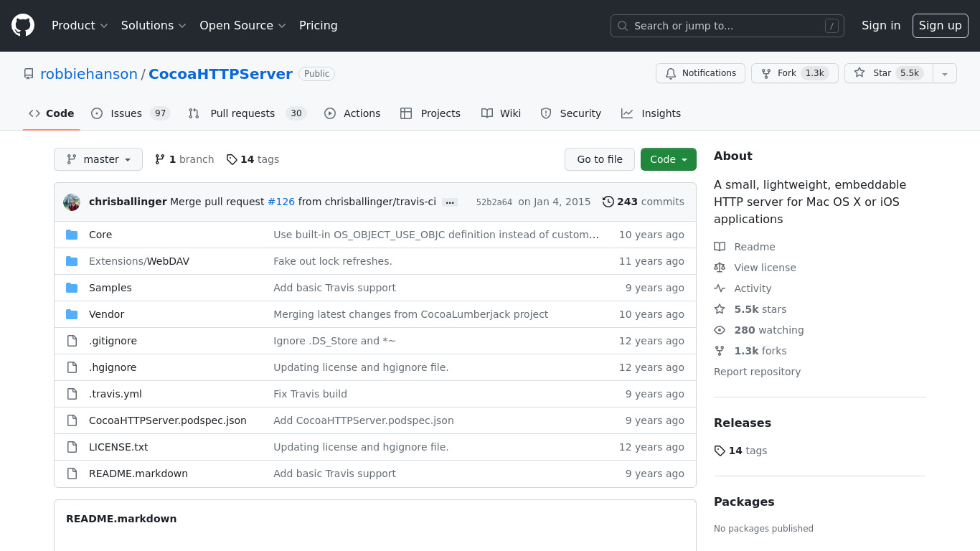980x551 pixels.
Task: Expand the commit message ellipsis button
Action: click(450, 202)
